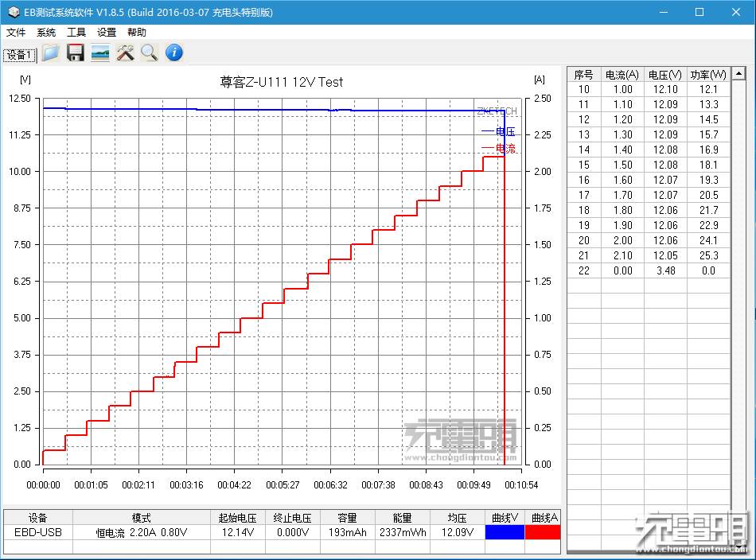
Task: Open file with the folder toolbar icon
Action: tap(50, 52)
